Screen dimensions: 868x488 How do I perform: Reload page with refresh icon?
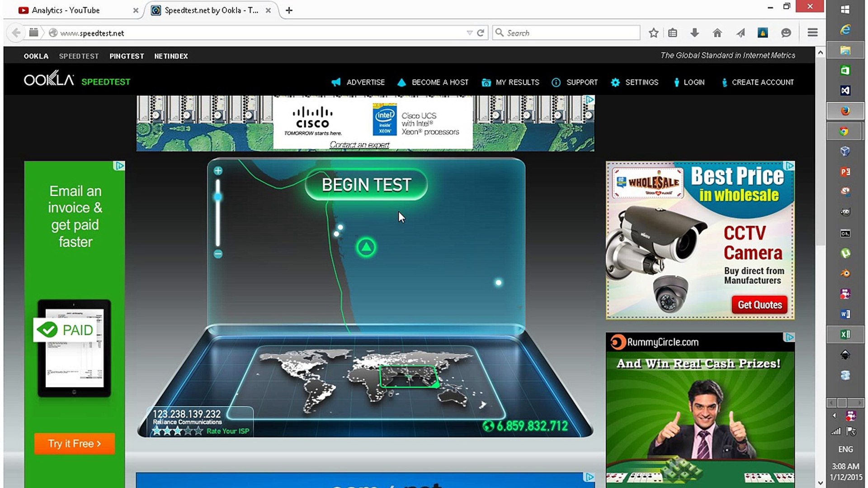pyautogui.click(x=481, y=33)
